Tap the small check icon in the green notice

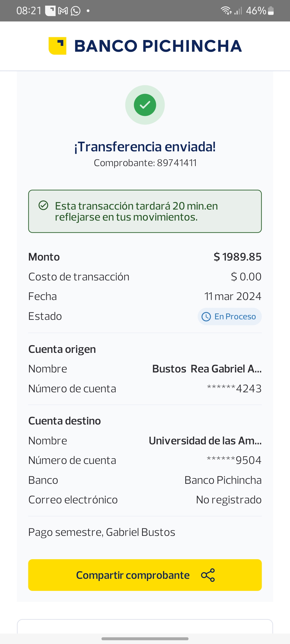(44, 205)
